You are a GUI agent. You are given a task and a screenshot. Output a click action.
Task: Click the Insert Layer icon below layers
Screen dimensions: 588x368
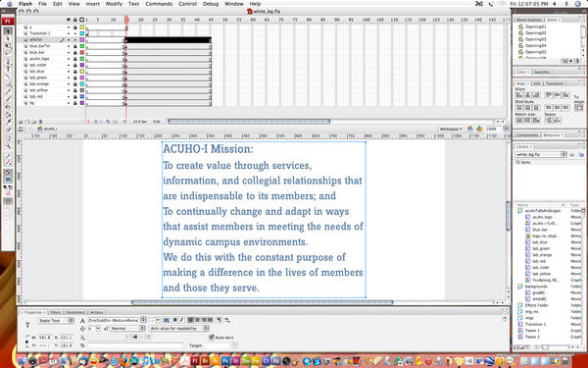pos(21,122)
